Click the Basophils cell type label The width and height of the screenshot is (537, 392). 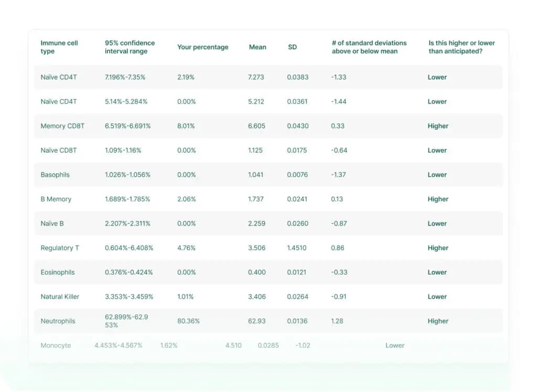tap(55, 175)
